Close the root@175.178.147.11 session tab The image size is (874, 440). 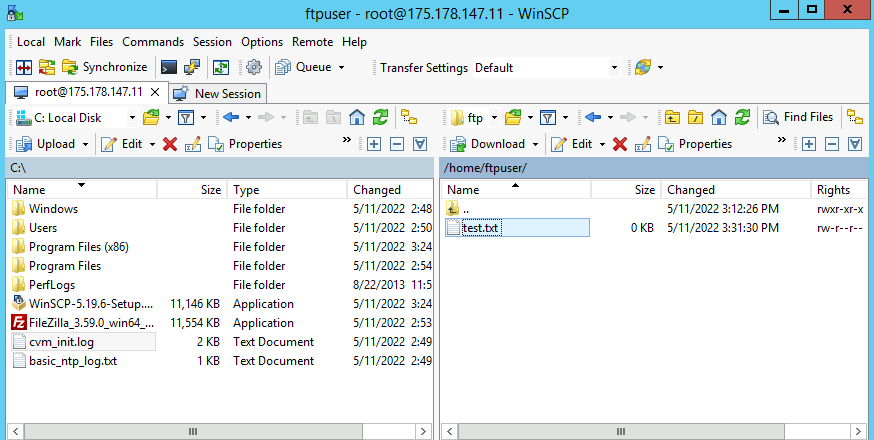point(156,92)
